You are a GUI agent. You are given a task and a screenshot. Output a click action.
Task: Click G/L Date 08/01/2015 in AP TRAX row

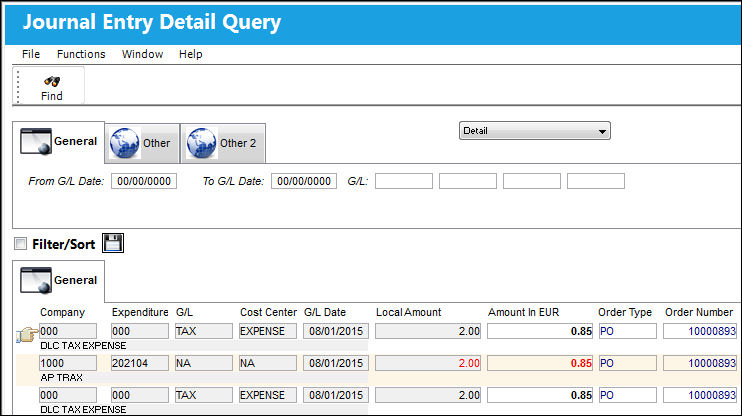pyautogui.click(x=336, y=363)
